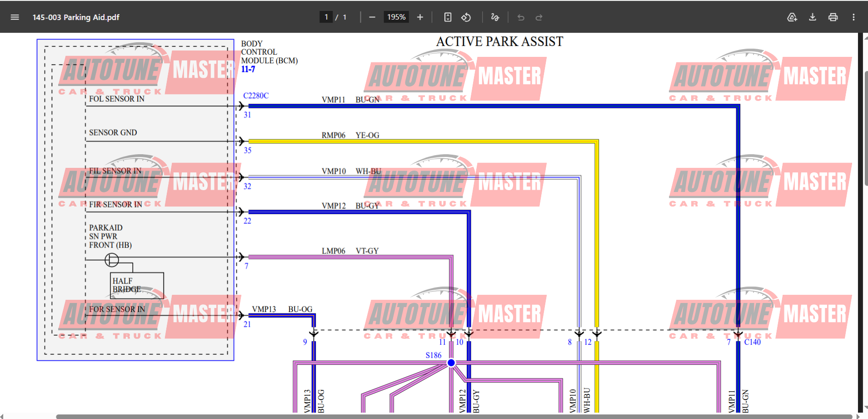868x419 pixels.
Task: Click pin number 31
Action: (247, 115)
